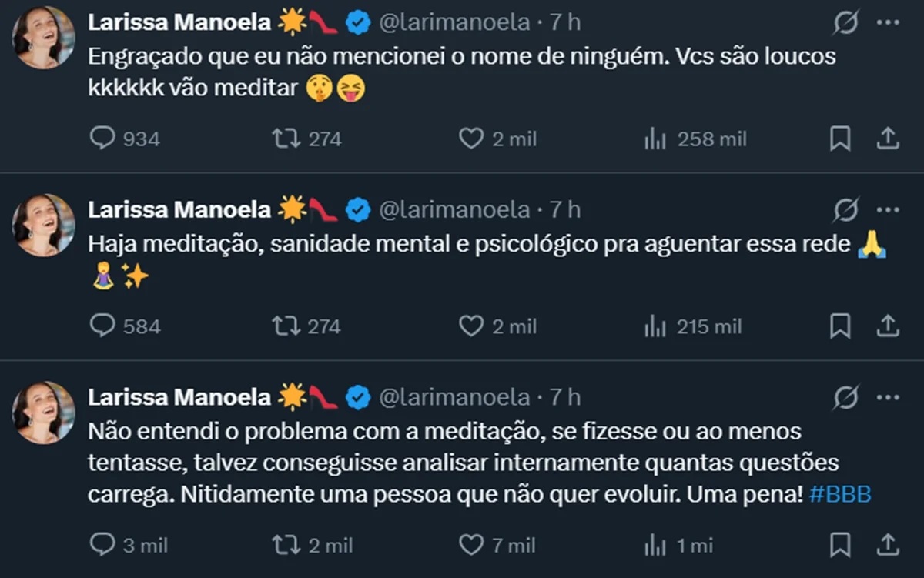Click the Grok icon on first tweet
924x578 pixels.
(x=845, y=23)
